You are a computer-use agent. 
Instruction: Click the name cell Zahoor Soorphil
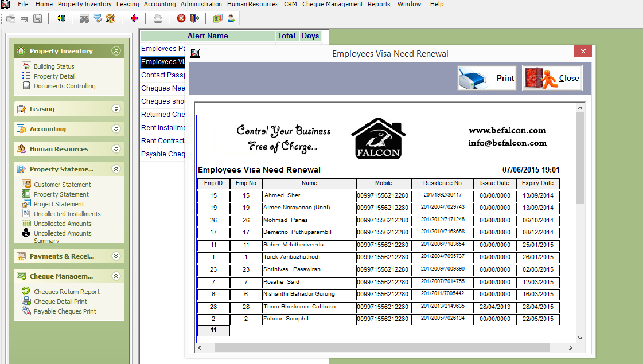pos(309,319)
